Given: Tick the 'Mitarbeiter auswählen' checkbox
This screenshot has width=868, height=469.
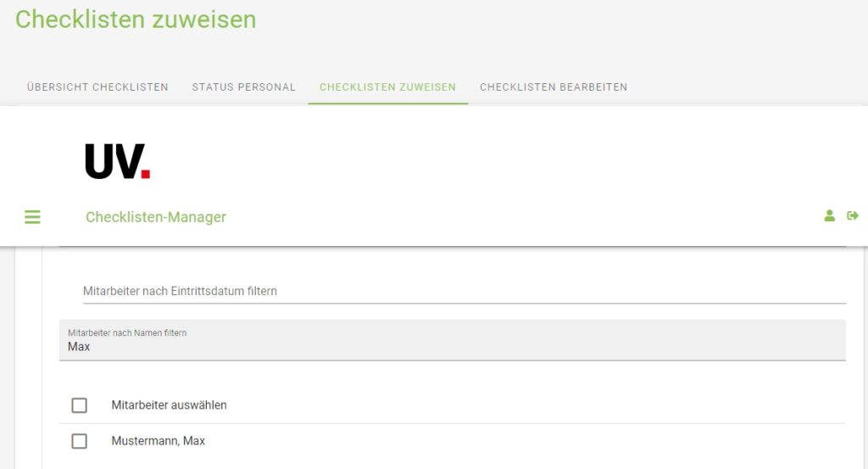Looking at the screenshot, I should (x=80, y=405).
